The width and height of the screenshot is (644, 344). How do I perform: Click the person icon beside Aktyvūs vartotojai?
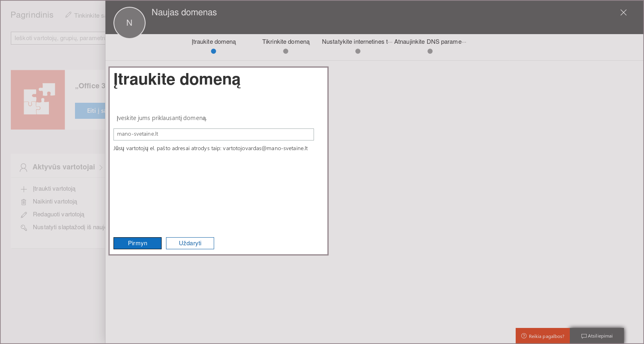pyautogui.click(x=23, y=167)
